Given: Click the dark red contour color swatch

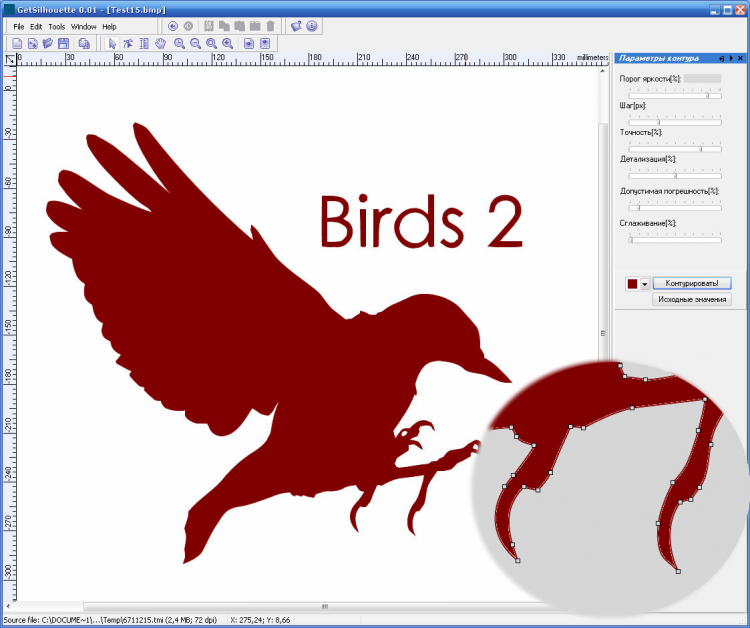Looking at the screenshot, I should tap(632, 284).
